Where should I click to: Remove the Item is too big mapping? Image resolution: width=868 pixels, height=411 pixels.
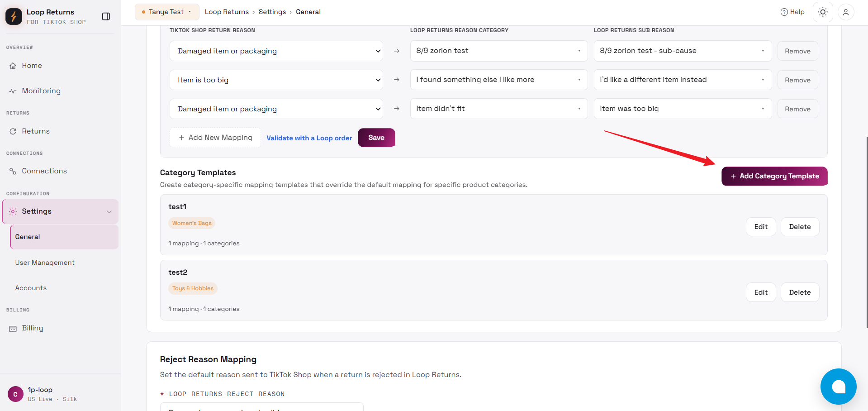(x=797, y=80)
